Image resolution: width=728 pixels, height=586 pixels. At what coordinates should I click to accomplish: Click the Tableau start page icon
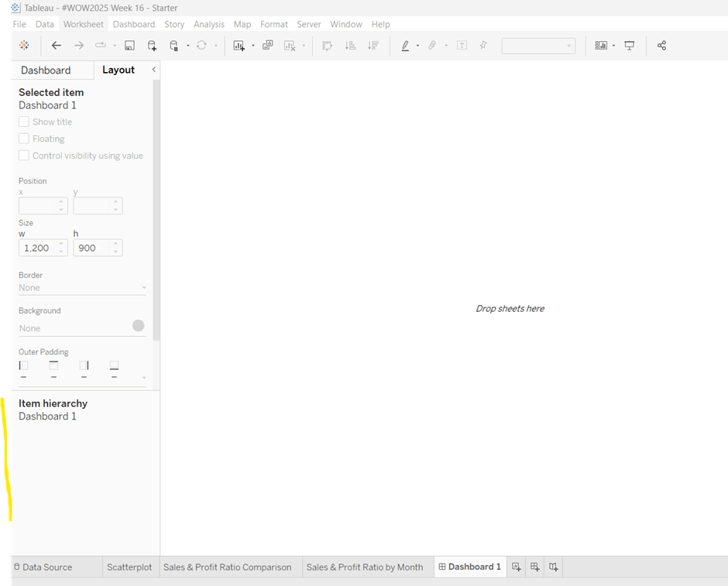[x=24, y=46]
